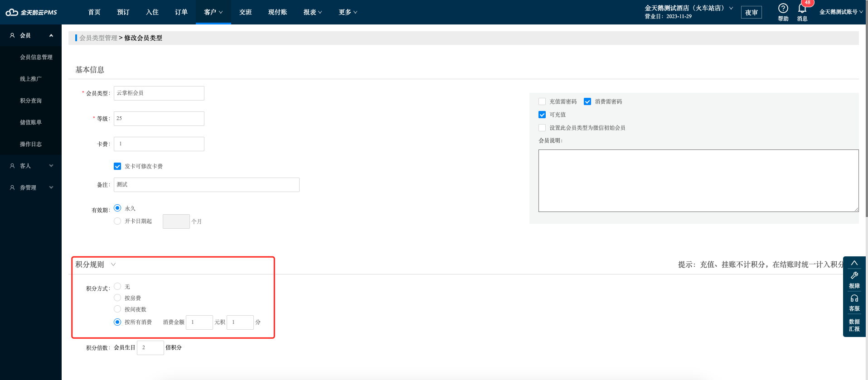Click the 会员生日 multiplier input
868x380 pixels.
click(150, 348)
